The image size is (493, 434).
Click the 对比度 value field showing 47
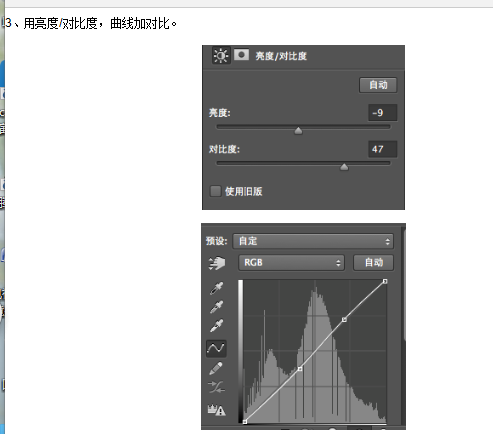click(382, 149)
